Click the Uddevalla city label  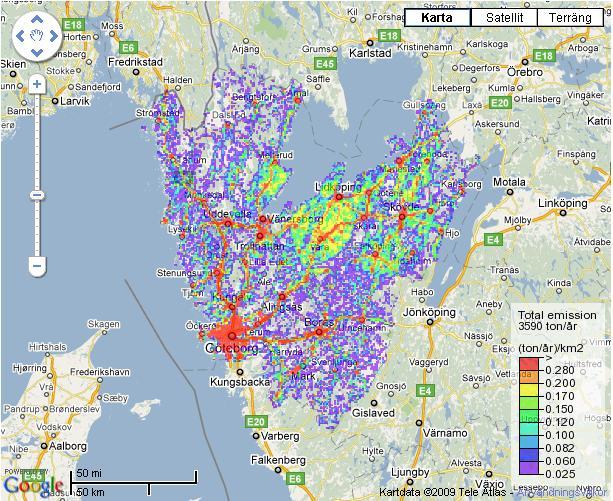click(x=227, y=214)
